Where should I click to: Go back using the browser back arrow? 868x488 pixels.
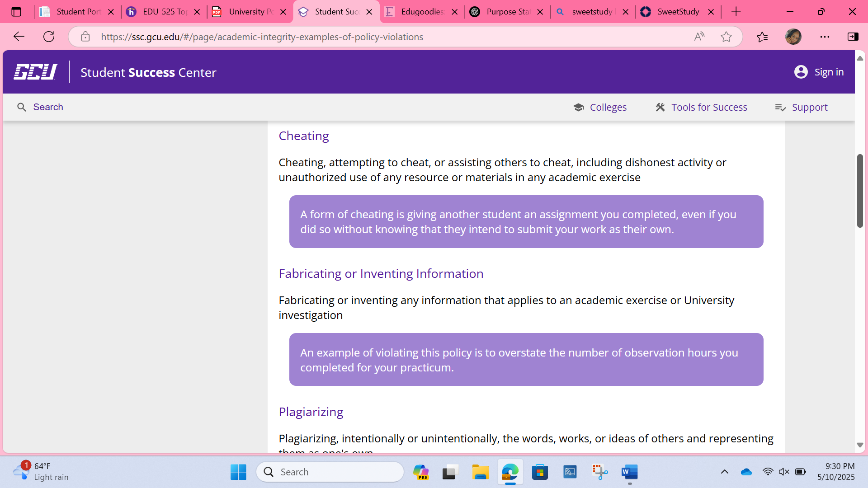coord(19,37)
